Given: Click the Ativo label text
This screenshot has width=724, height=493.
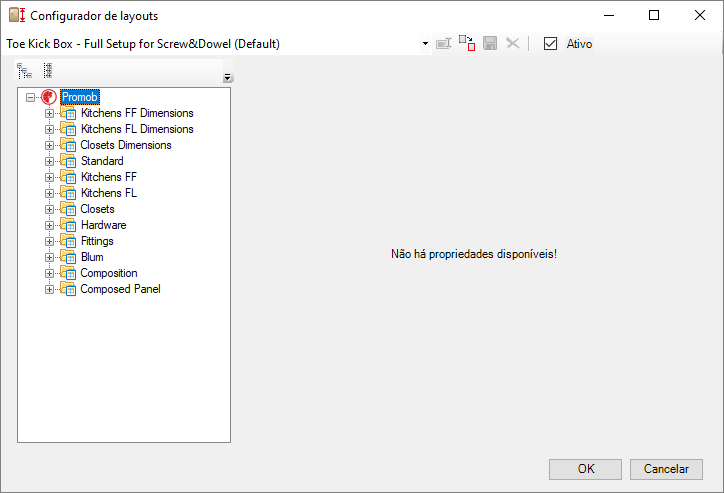Looking at the screenshot, I should [x=579, y=44].
